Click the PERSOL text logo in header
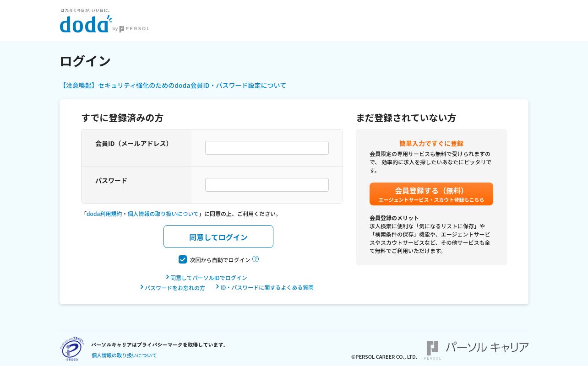The height and width of the screenshot is (366, 588). click(x=135, y=29)
